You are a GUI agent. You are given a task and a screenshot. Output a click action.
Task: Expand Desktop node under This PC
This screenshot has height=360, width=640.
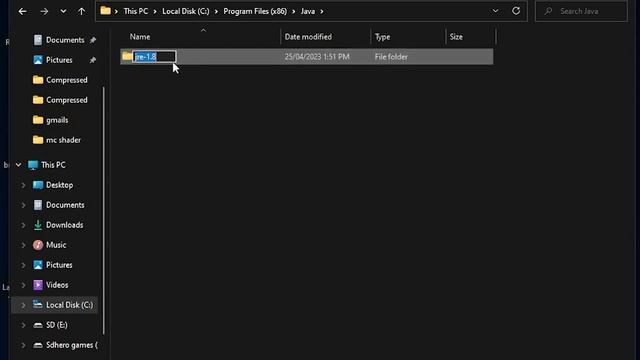click(x=23, y=185)
